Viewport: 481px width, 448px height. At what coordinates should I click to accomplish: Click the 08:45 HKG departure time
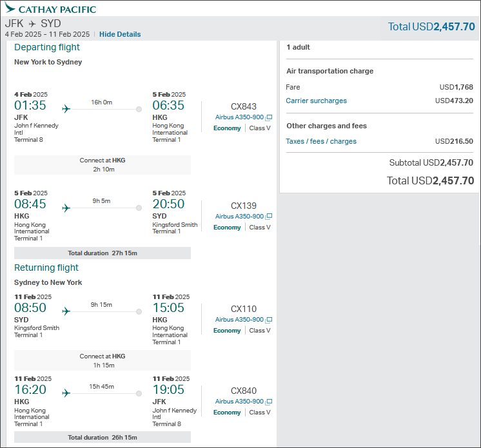(x=30, y=204)
